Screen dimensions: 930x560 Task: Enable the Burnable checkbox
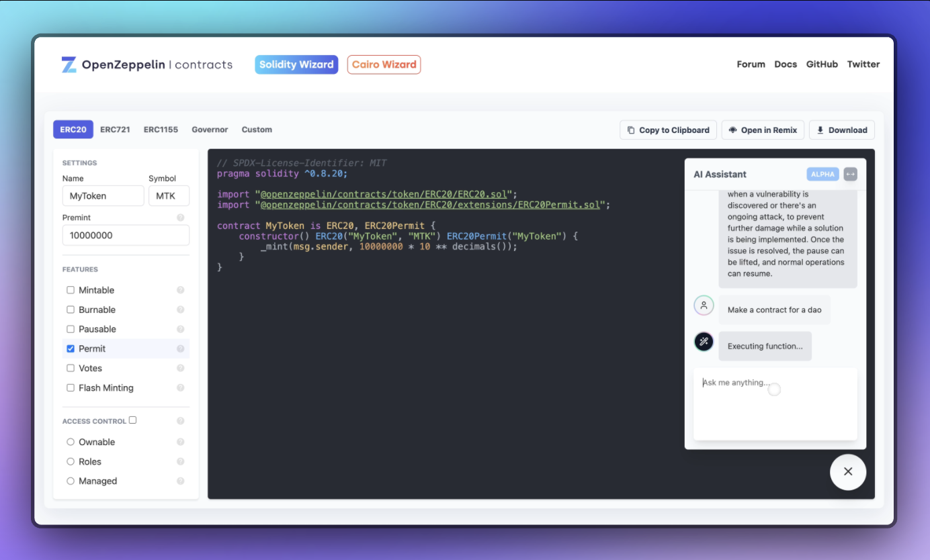[71, 310]
